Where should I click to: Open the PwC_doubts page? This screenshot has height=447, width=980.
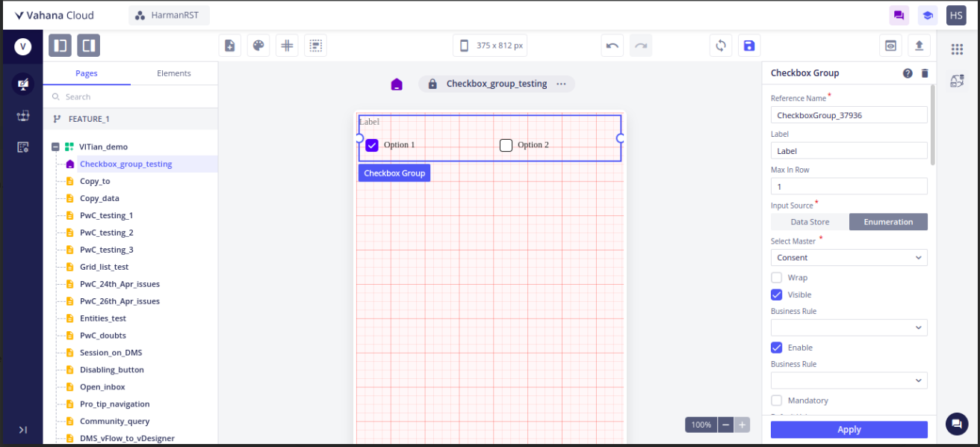[x=103, y=336]
